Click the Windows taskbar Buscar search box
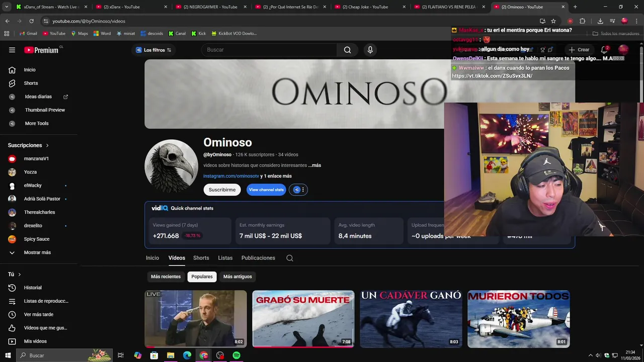The height and width of the screenshot is (362, 644). point(64,355)
